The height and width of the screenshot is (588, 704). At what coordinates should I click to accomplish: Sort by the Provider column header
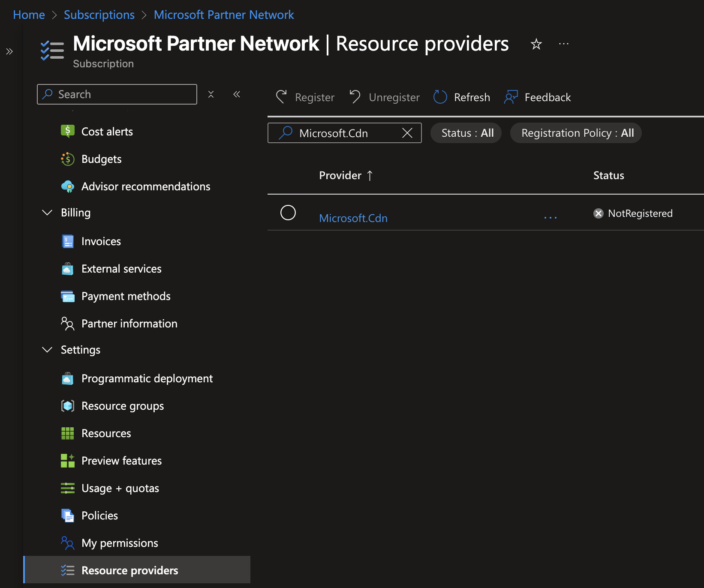click(x=346, y=175)
